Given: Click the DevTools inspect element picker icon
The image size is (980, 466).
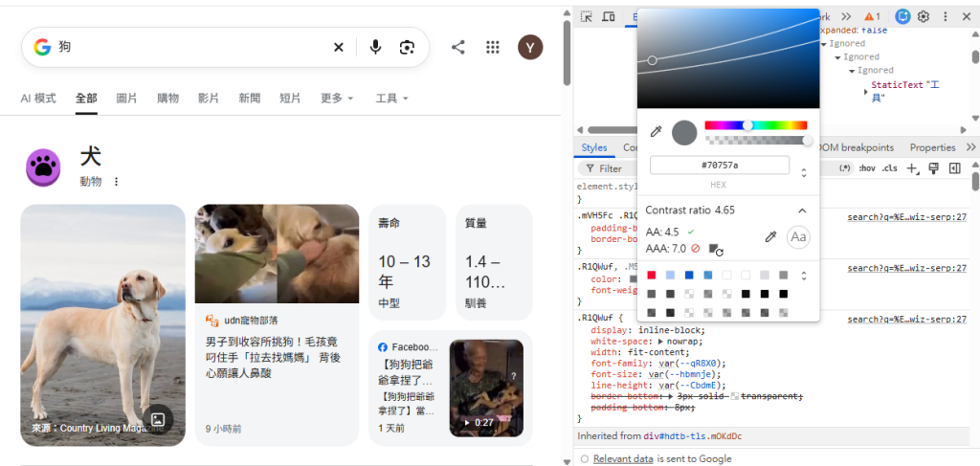Looking at the screenshot, I should 587,17.
